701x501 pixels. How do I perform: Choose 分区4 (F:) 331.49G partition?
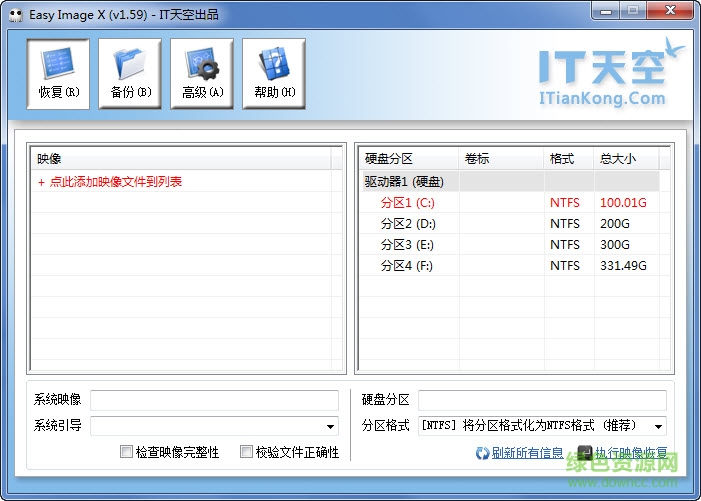click(407, 266)
